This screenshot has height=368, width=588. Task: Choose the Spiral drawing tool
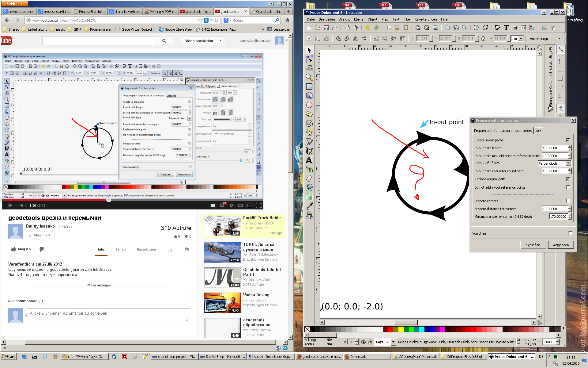(x=309, y=123)
